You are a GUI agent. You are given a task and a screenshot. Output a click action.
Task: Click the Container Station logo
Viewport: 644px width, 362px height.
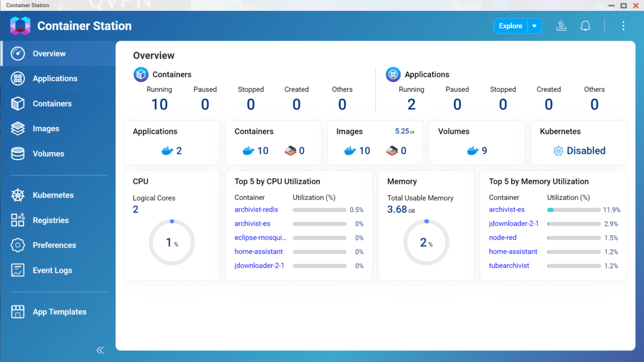[x=20, y=26]
